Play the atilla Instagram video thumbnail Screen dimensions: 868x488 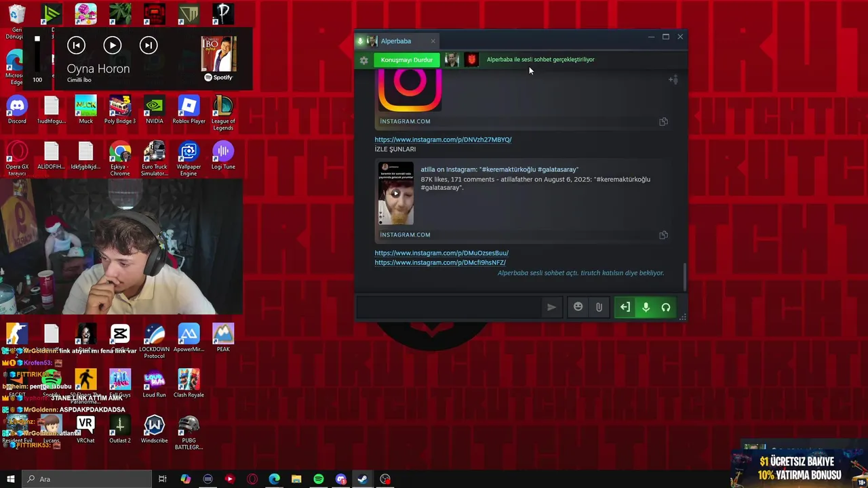396,193
